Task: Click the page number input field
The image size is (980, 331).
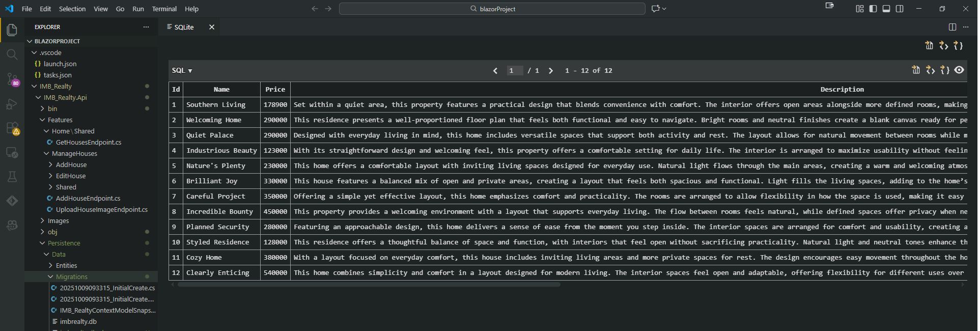Action: click(514, 71)
